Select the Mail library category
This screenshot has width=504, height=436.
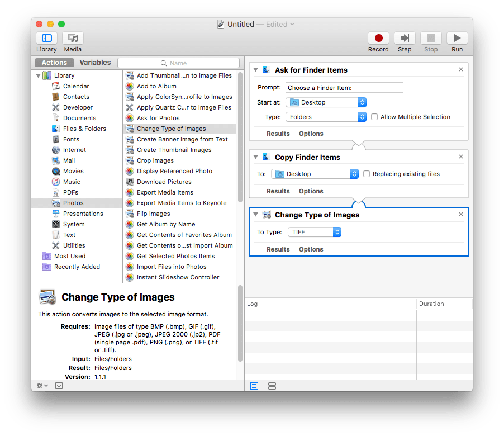[x=69, y=160]
